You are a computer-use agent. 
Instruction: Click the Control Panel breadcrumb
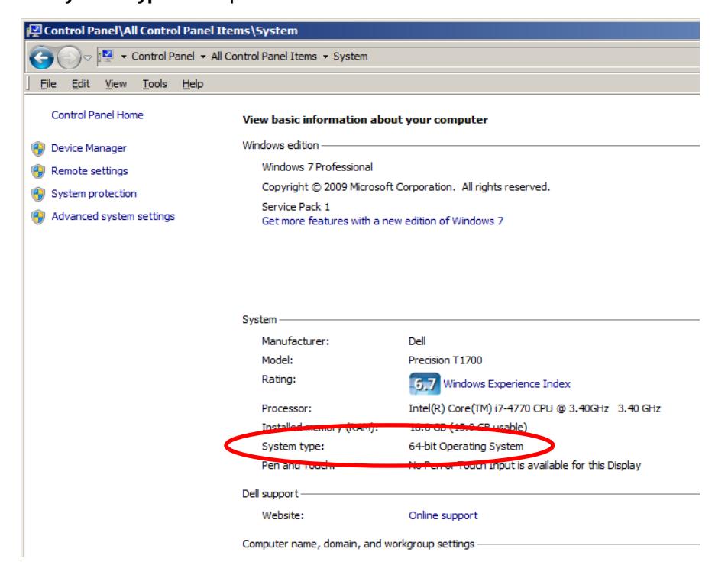click(163, 57)
